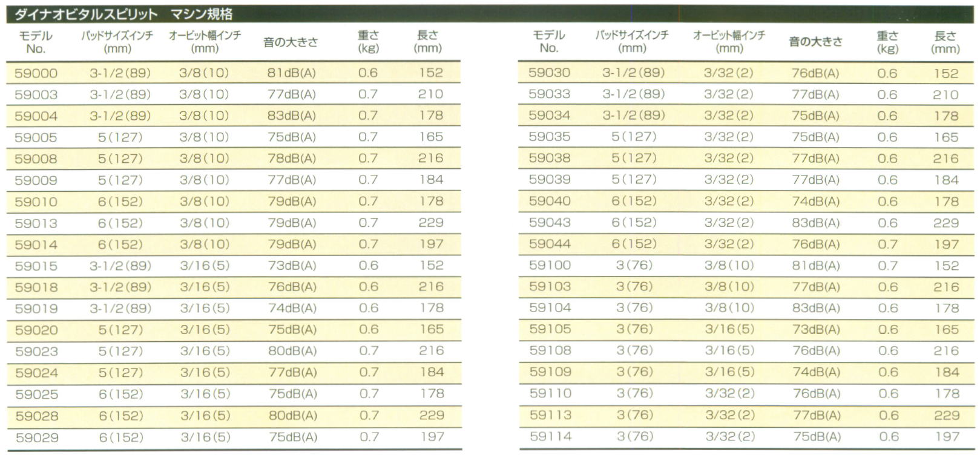Select orbit width 3/32(2) in row 59030
Screen dimensions: 980x458
pos(728,73)
